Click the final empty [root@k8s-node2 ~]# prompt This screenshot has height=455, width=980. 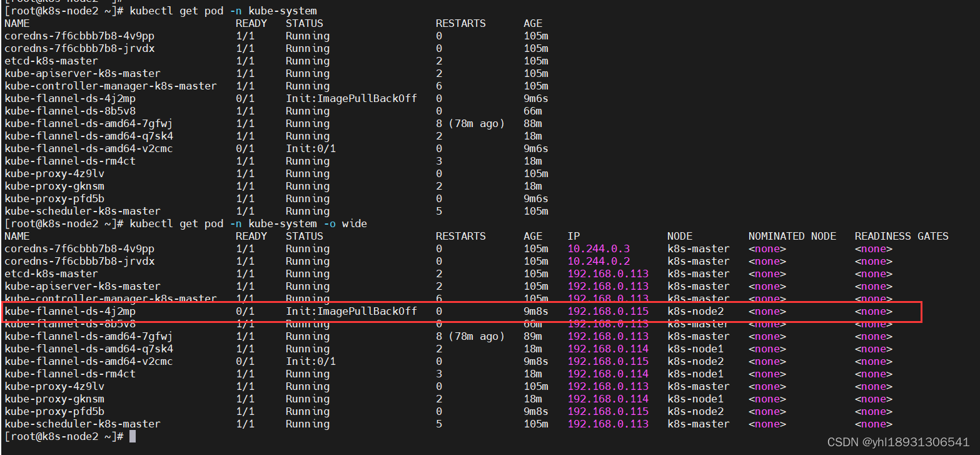pyautogui.click(x=64, y=436)
